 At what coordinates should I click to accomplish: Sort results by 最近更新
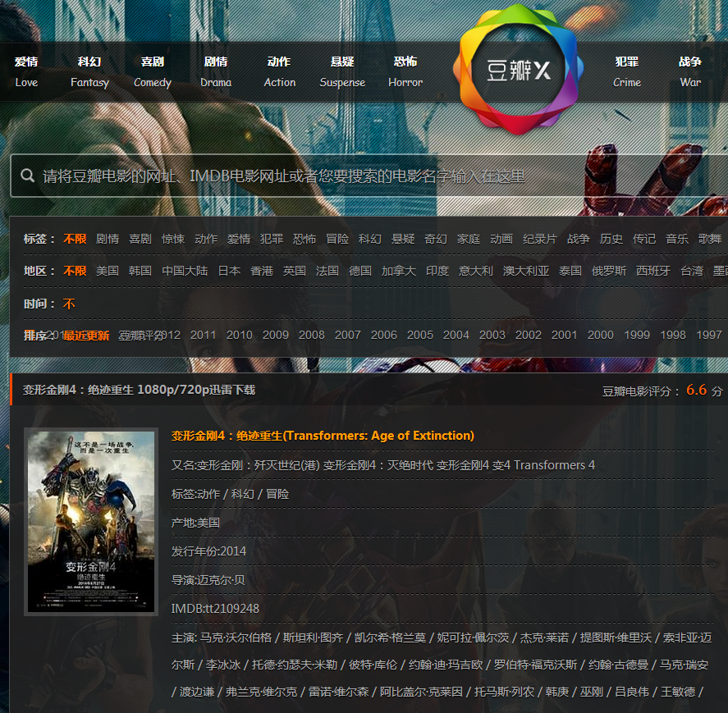pyautogui.click(x=86, y=336)
